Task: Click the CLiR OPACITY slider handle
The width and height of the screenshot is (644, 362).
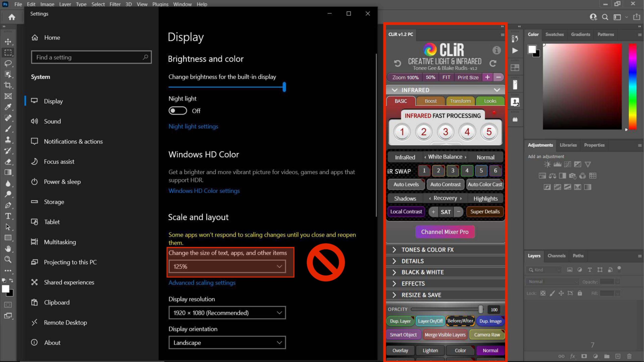Action: click(480, 309)
